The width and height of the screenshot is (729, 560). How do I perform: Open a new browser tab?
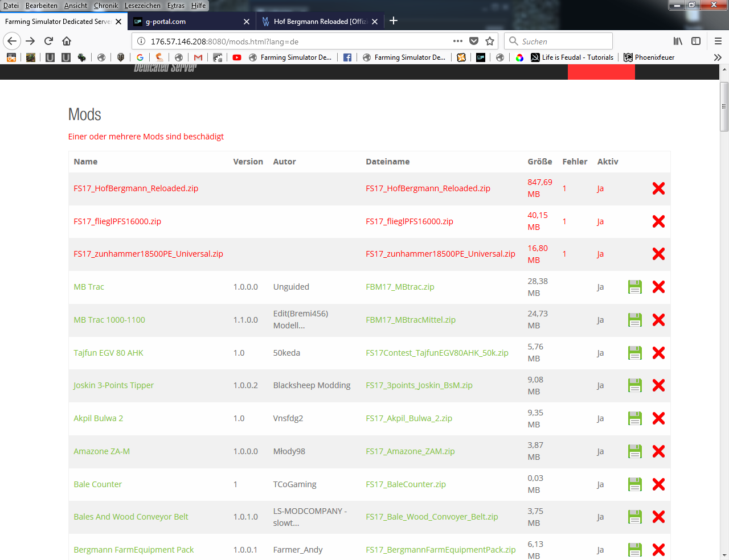[394, 21]
